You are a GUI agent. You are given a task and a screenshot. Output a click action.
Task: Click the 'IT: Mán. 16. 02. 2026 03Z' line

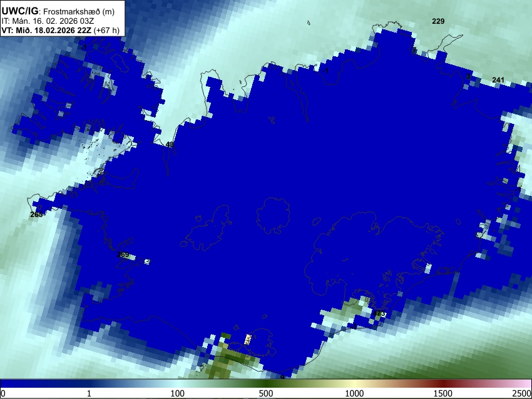pyautogui.click(x=48, y=21)
